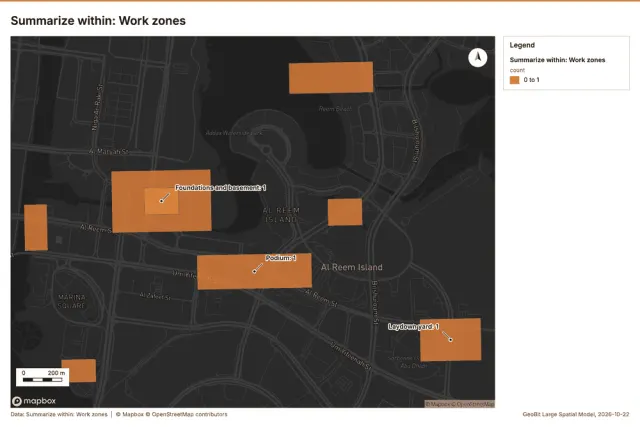Image resolution: width=640 pixels, height=427 pixels.
Task: Click the Mapbox logo on the map
Action: 34,401
